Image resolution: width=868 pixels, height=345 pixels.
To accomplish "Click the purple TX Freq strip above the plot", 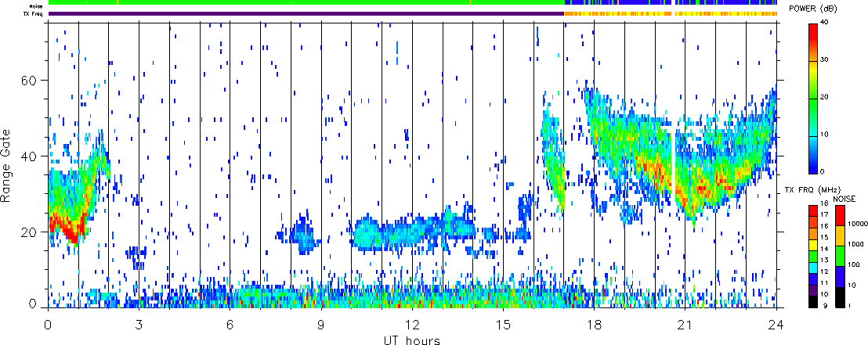I will pos(306,13).
